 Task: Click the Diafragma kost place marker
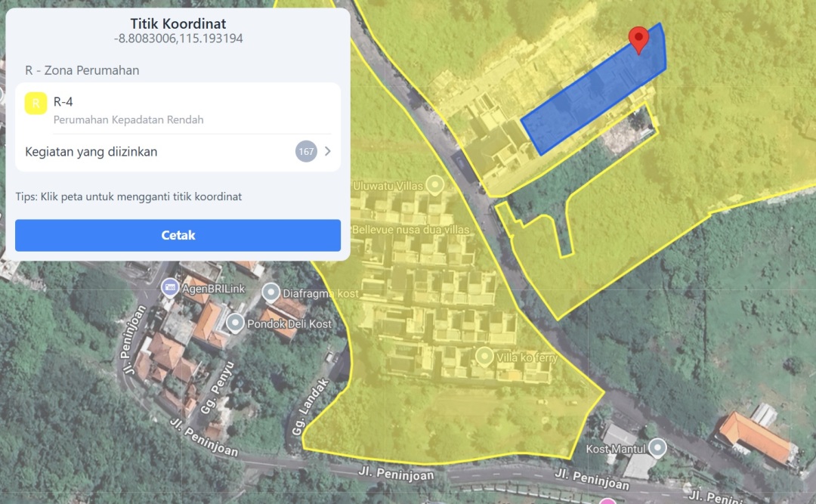coord(270,292)
